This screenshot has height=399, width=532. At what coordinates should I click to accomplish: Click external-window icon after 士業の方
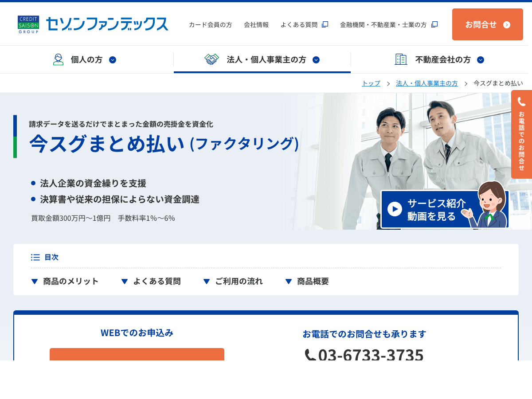tap(434, 24)
